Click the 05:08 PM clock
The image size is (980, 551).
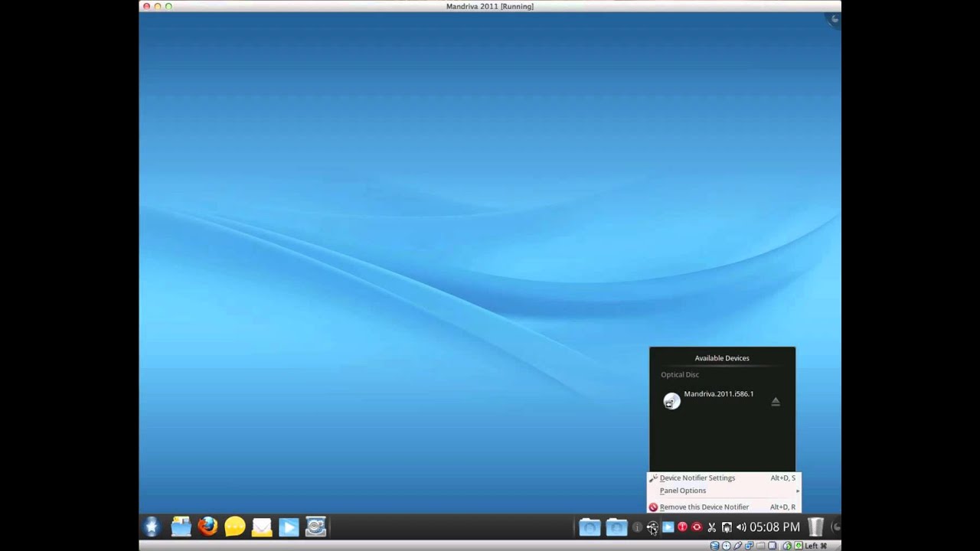pyautogui.click(x=775, y=527)
